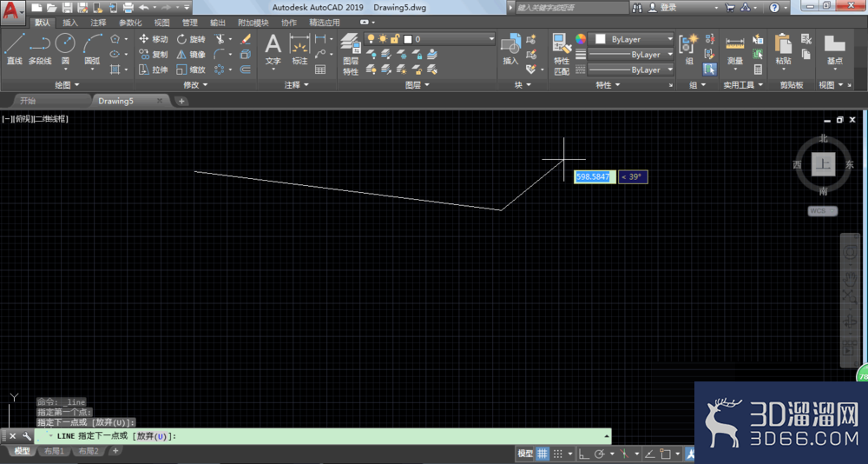Expand the Layers (图层) panel
The height and width of the screenshot is (464, 868).
(x=417, y=85)
